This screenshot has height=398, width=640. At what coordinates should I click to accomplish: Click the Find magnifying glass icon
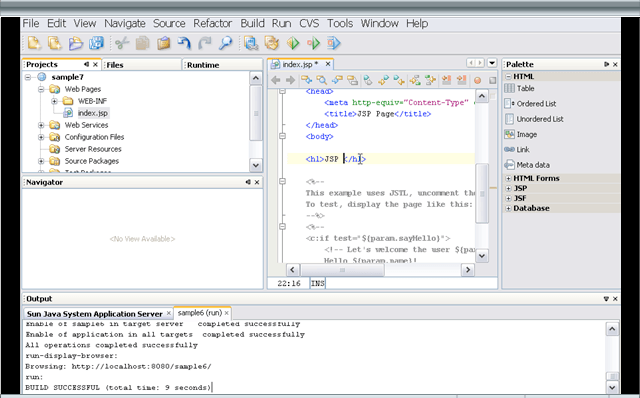tap(225, 43)
